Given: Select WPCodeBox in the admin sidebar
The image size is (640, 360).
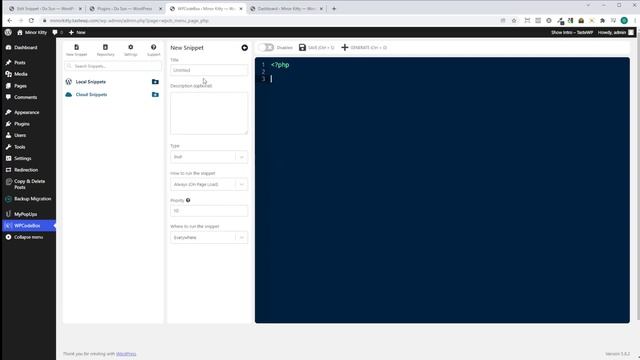Looking at the screenshot, I should pos(29,226).
